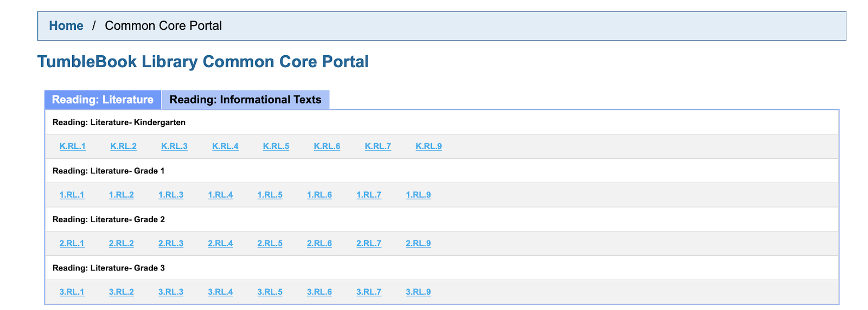Switch to Reading: Informational Texts tab

click(246, 100)
